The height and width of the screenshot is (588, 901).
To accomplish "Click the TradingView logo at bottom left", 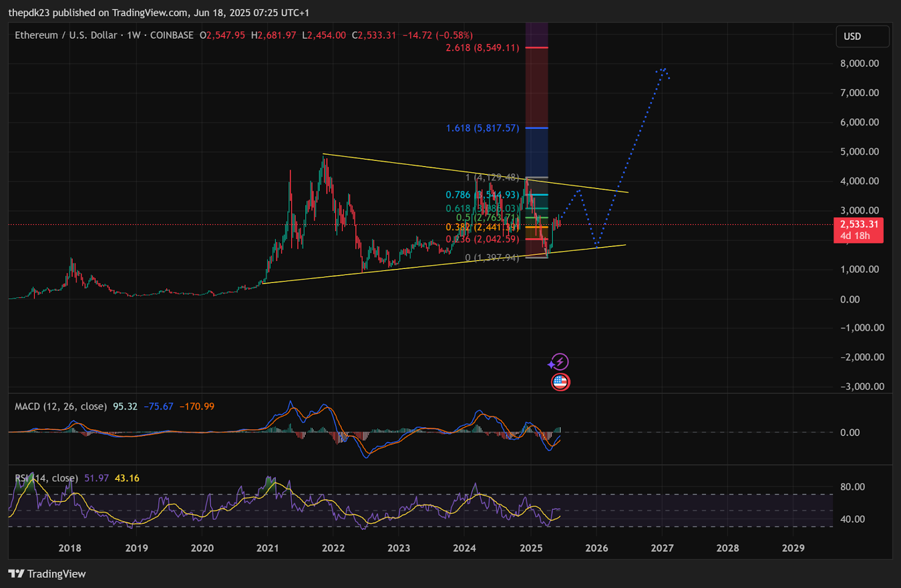I will pyautogui.click(x=47, y=574).
